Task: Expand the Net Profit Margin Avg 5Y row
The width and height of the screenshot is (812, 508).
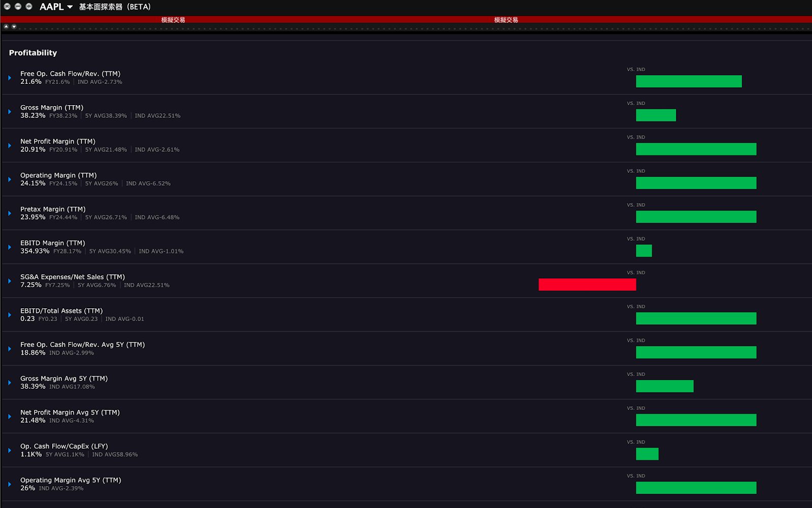Action: (x=10, y=417)
